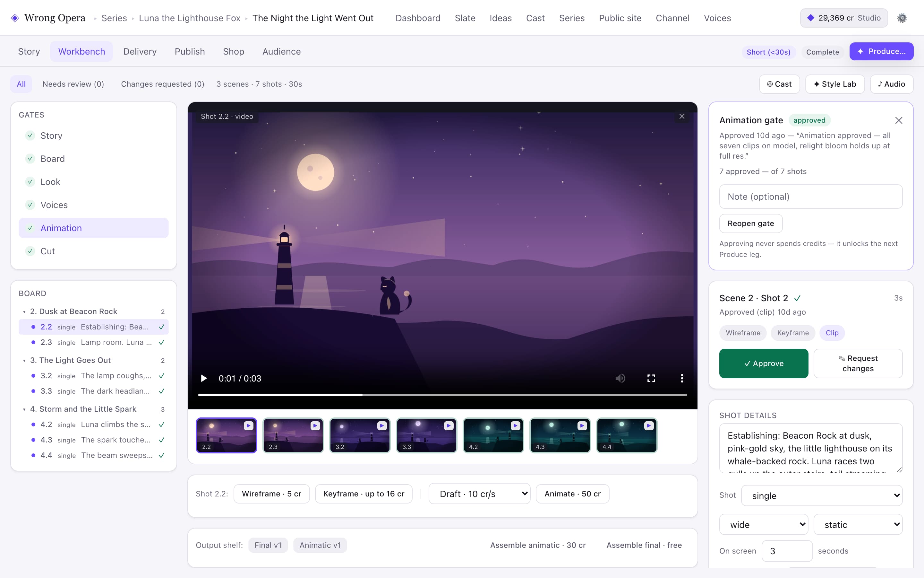
Task: Click checkmark on shot 2.3 row
Action: point(161,342)
